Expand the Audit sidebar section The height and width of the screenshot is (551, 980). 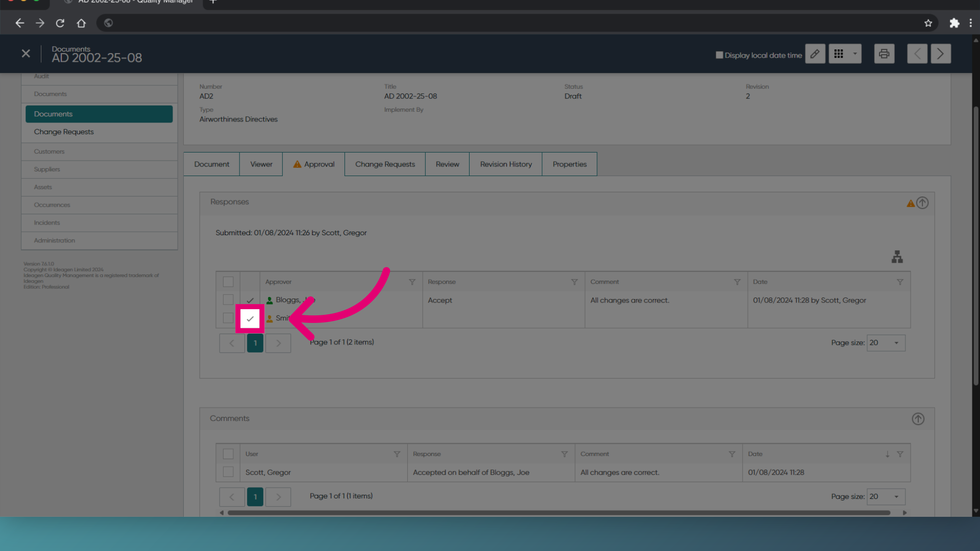(x=99, y=77)
